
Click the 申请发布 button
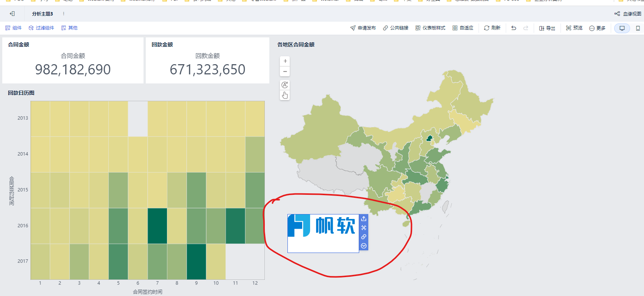[363, 28]
